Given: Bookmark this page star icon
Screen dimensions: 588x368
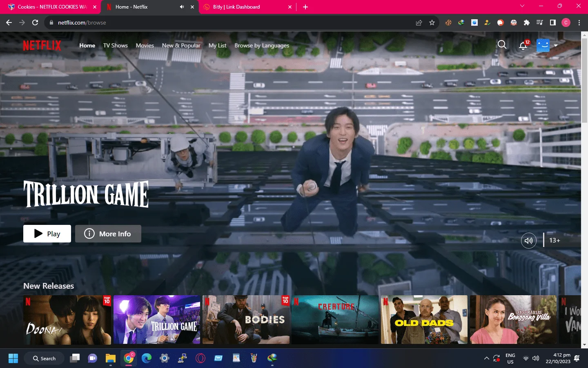Looking at the screenshot, I should click(x=432, y=22).
